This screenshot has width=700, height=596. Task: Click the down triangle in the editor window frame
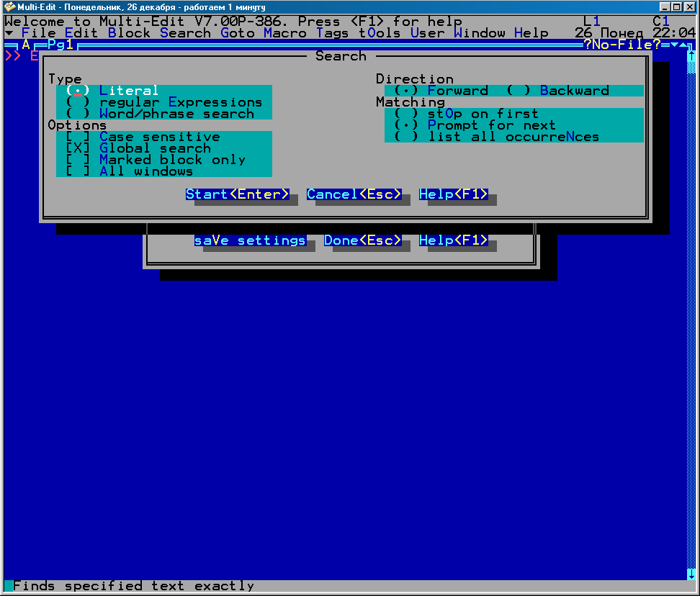click(674, 45)
